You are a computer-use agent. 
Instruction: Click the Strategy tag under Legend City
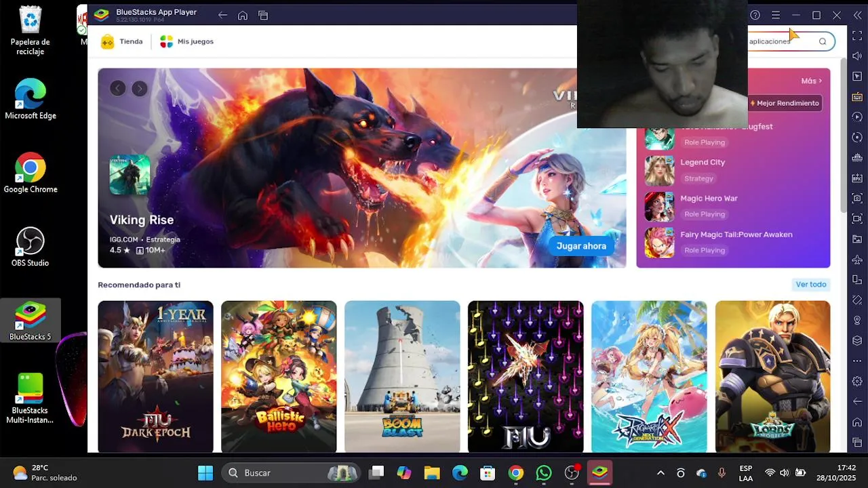pyautogui.click(x=698, y=178)
